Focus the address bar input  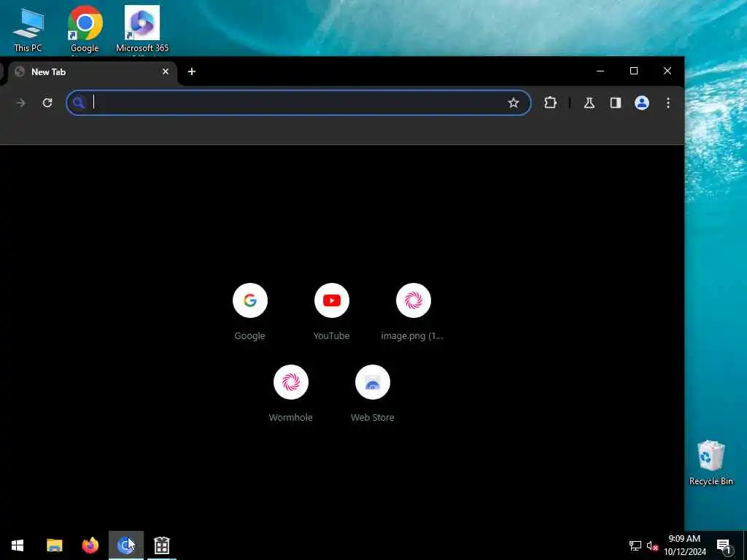click(298, 102)
